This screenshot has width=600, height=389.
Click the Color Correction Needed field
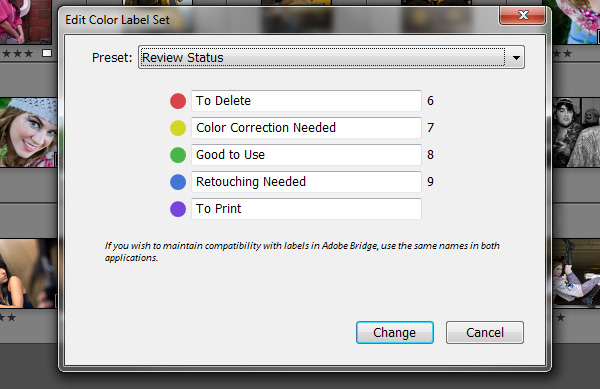306,128
